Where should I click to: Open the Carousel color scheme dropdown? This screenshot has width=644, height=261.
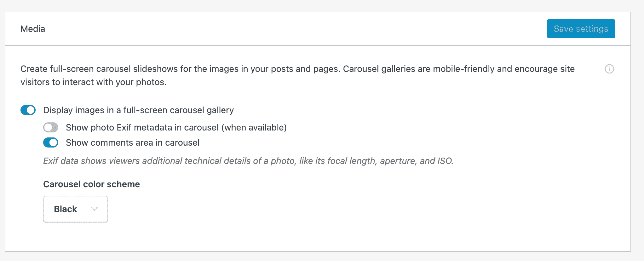(x=75, y=209)
